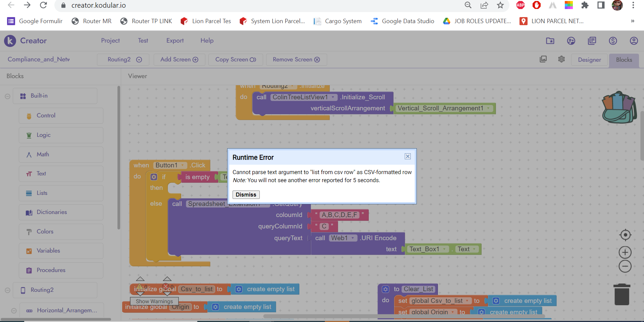
Task: Zoom in using the plus icon
Action: pyautogui.click(x=625, y=252)
